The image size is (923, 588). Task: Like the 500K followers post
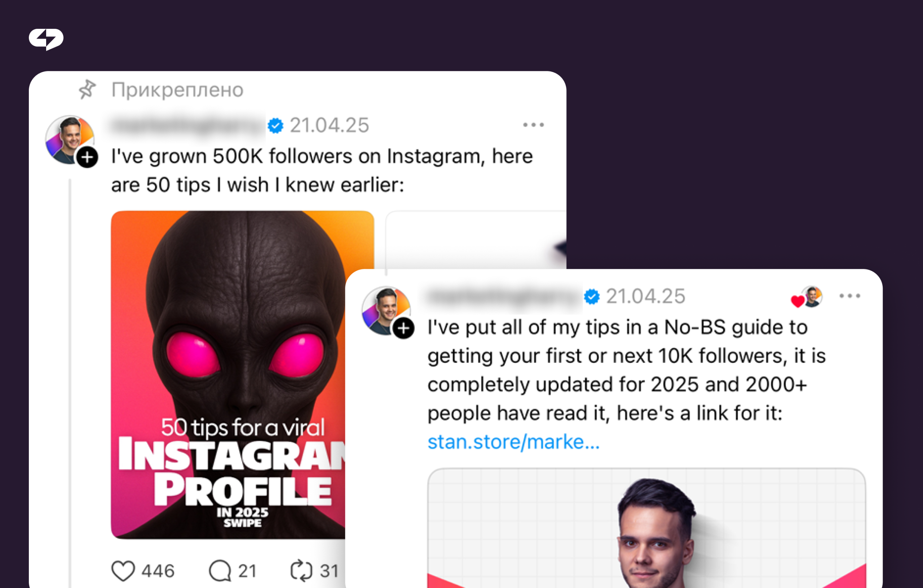click(x=123, y=571)
